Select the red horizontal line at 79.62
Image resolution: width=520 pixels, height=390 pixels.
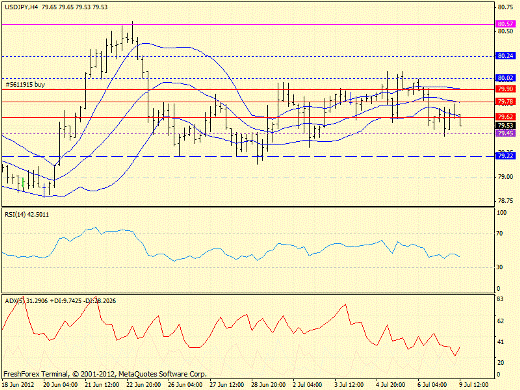tap(247, 117)
